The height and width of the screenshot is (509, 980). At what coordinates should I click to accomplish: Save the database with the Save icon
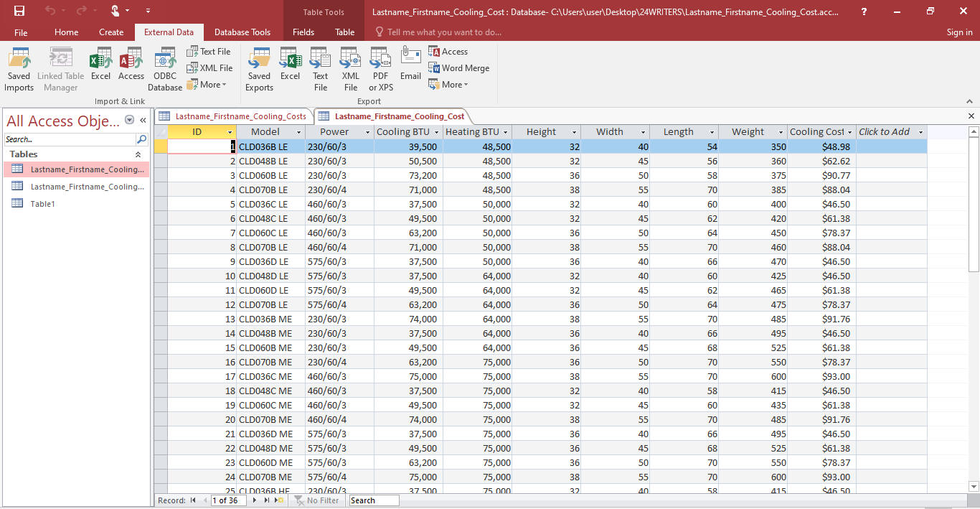coord(19,11)
